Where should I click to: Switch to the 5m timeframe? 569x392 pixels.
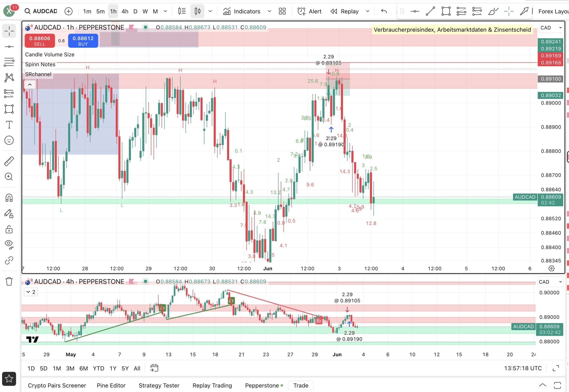(x=100, y=11)
